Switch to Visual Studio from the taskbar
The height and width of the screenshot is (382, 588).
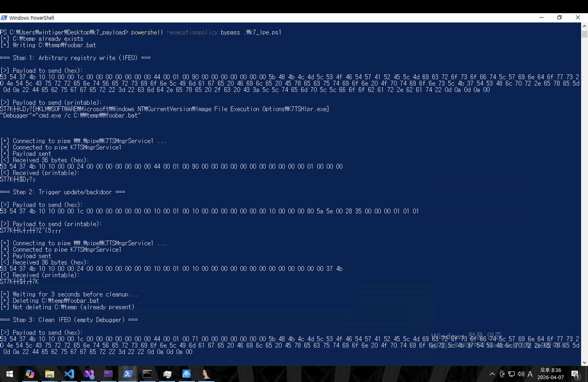coord(89,374)
